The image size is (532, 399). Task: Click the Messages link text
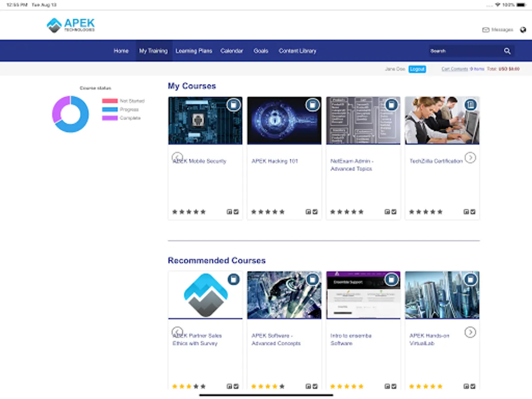(502, 30)
